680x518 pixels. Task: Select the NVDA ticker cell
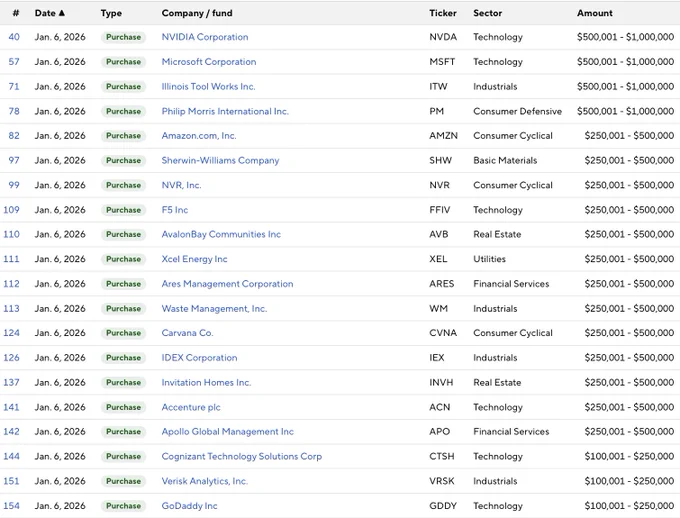tap(443, 37)
